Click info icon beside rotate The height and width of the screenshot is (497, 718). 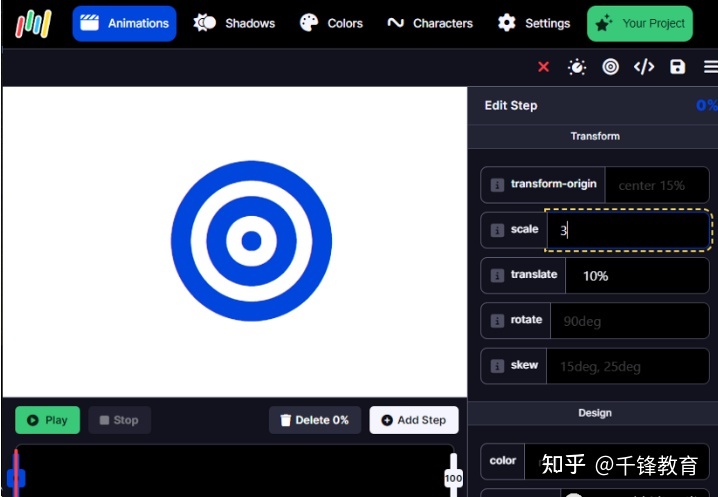pyautogui.click(x=497, y=320)
